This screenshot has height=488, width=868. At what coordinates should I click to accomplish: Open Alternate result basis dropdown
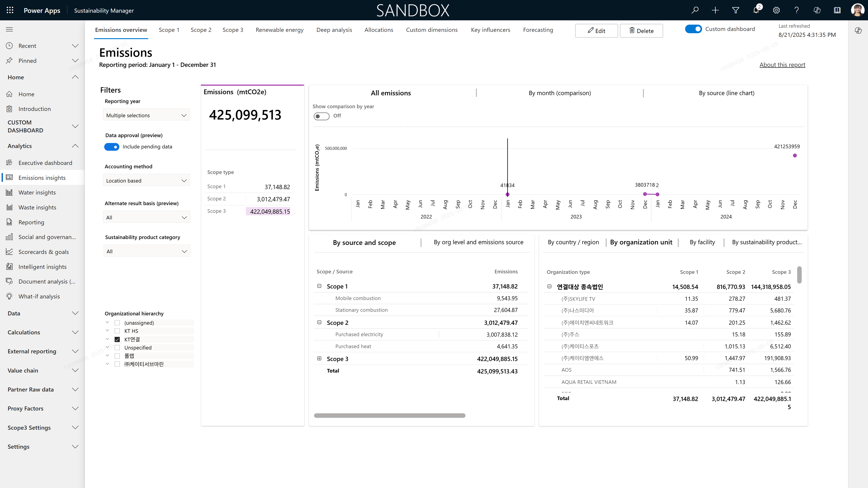[146, 217]
